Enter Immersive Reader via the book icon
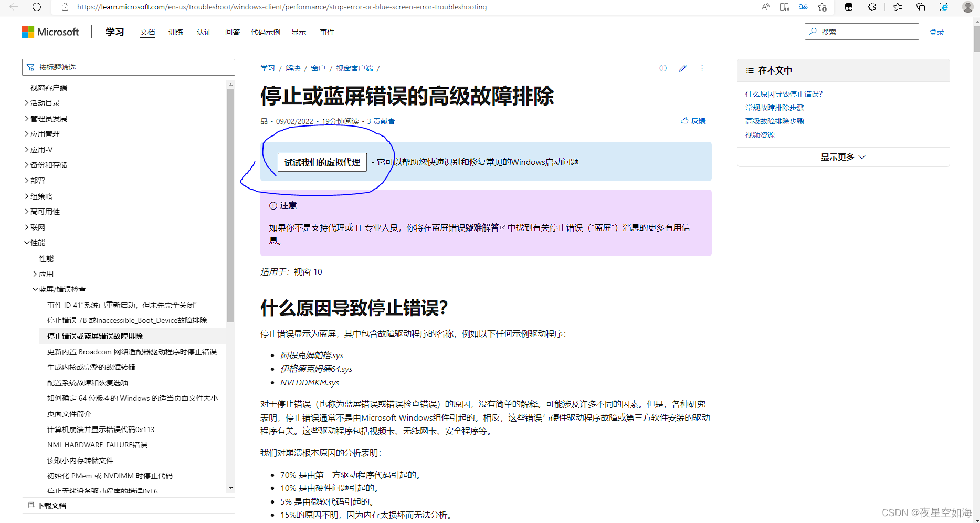980x523 pixels. click(784, 7)
